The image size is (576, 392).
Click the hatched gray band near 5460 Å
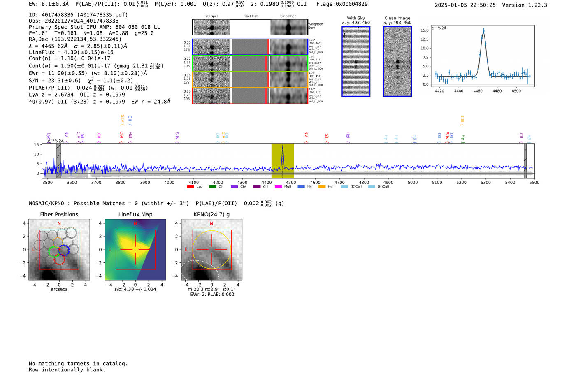click(525, 161)
